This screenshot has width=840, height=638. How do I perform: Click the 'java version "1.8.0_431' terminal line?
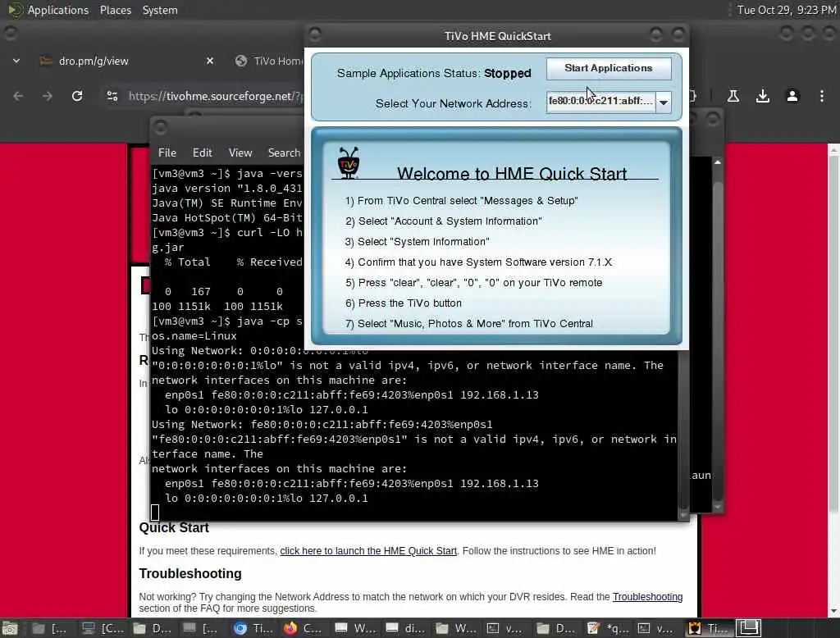(x=226, y=189)
